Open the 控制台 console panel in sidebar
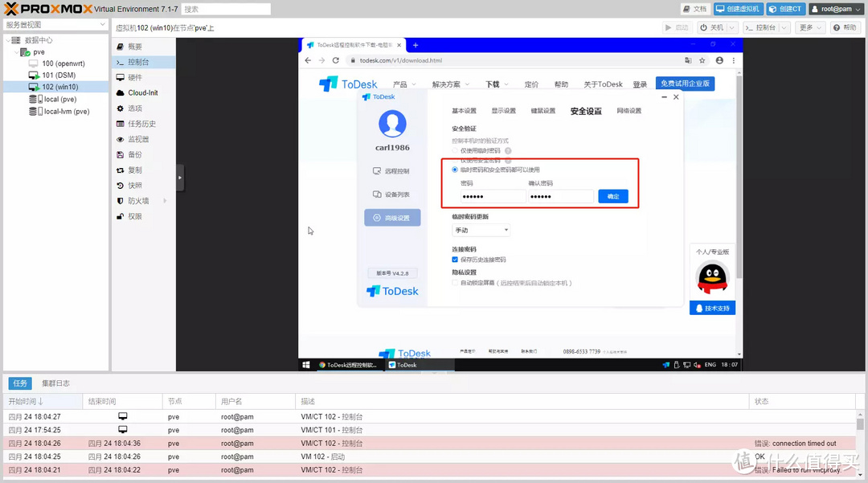 144,62
